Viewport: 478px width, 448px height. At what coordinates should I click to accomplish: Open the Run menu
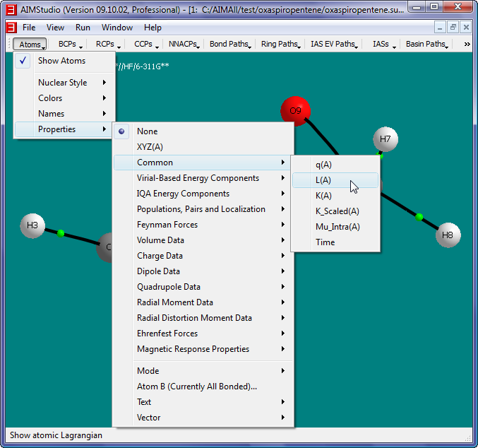[83, 28]
